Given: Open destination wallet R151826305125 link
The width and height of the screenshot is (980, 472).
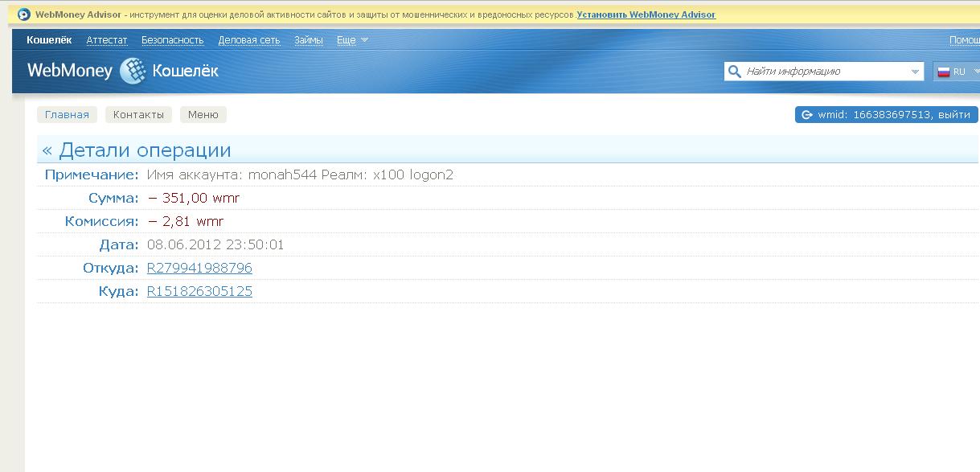Looking at the screenshot, I should (x=199, y=291).
